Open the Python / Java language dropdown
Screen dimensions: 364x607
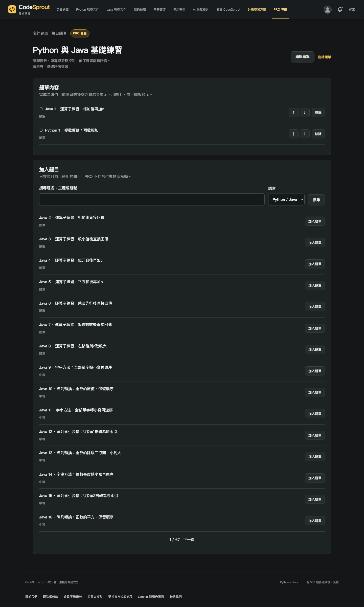[x=286, y=200]
